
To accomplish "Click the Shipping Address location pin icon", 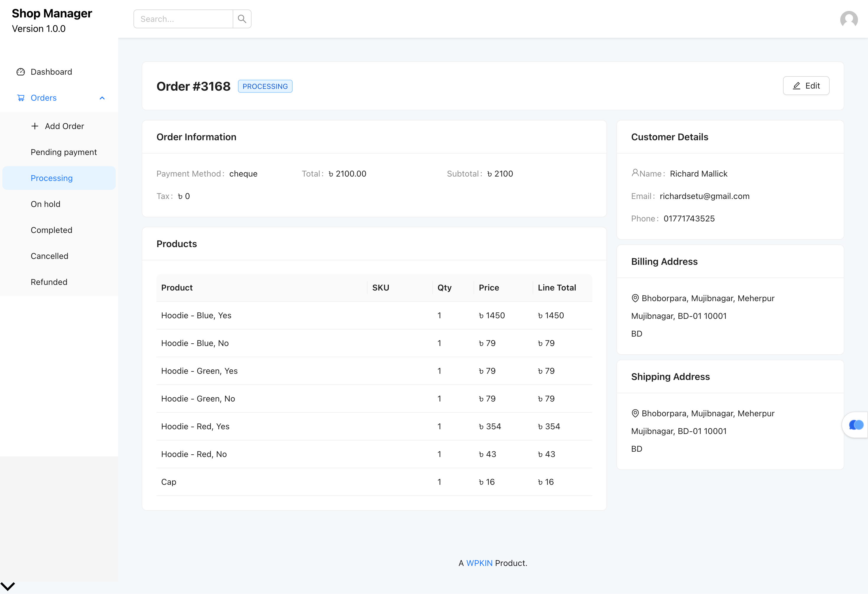I will point(635,413).
